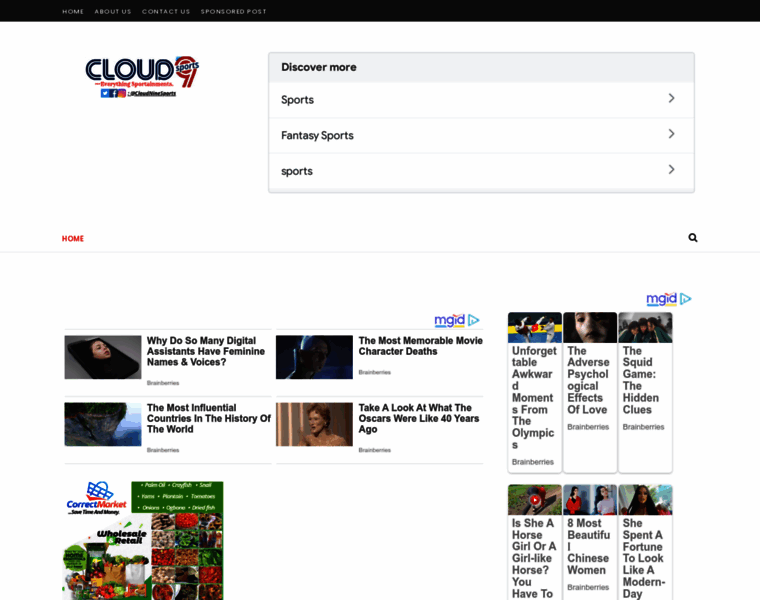Open 'Most Influential Countries' article thumbnail
This screenshot has height=600, width=760.
pyautogui.click(x=103, y=424)
